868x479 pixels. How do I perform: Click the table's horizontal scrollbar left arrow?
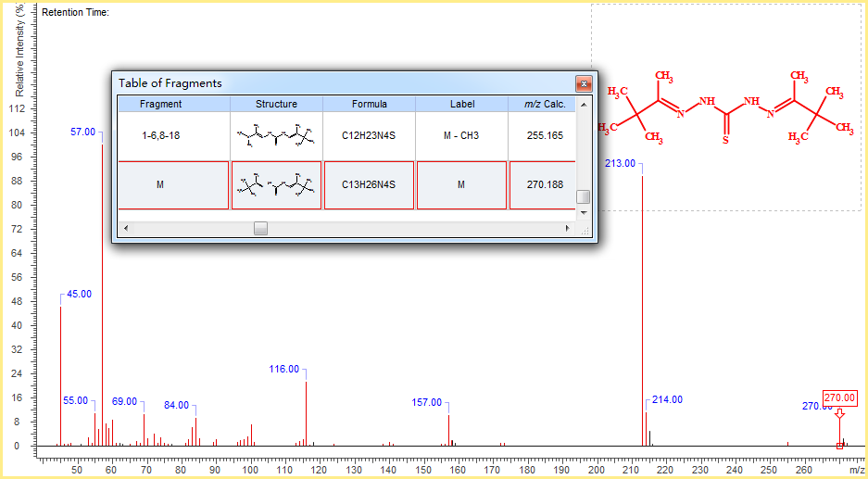(126, 229)
